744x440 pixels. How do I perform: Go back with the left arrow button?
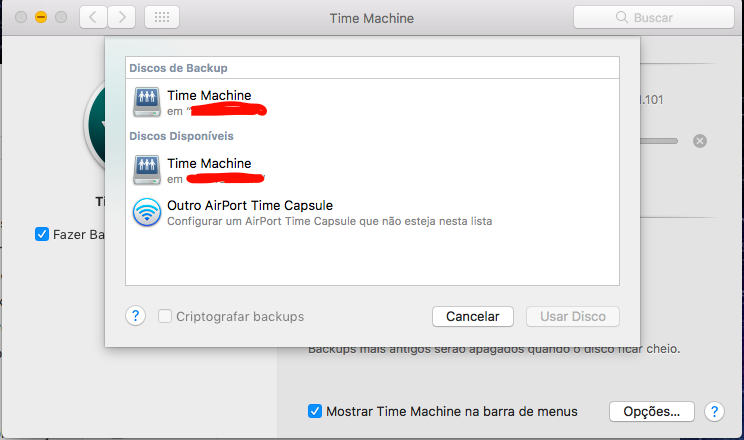click(x=93, y=17)
